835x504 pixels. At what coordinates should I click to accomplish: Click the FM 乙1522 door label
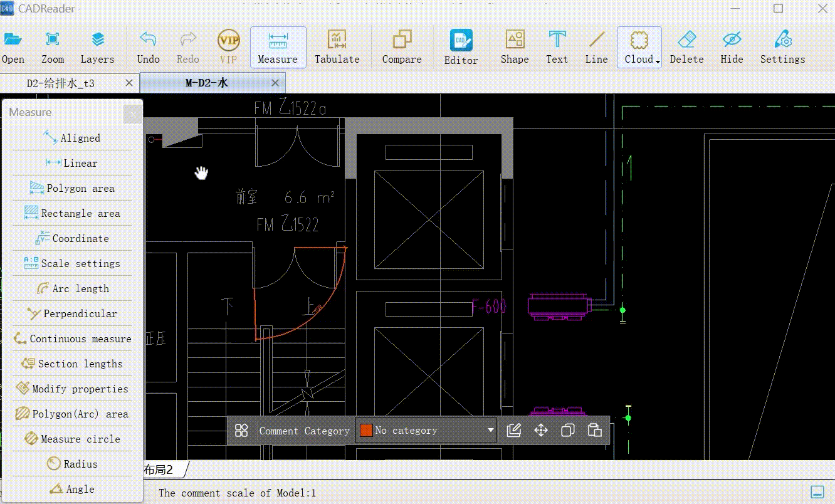(x=288, y=224)
